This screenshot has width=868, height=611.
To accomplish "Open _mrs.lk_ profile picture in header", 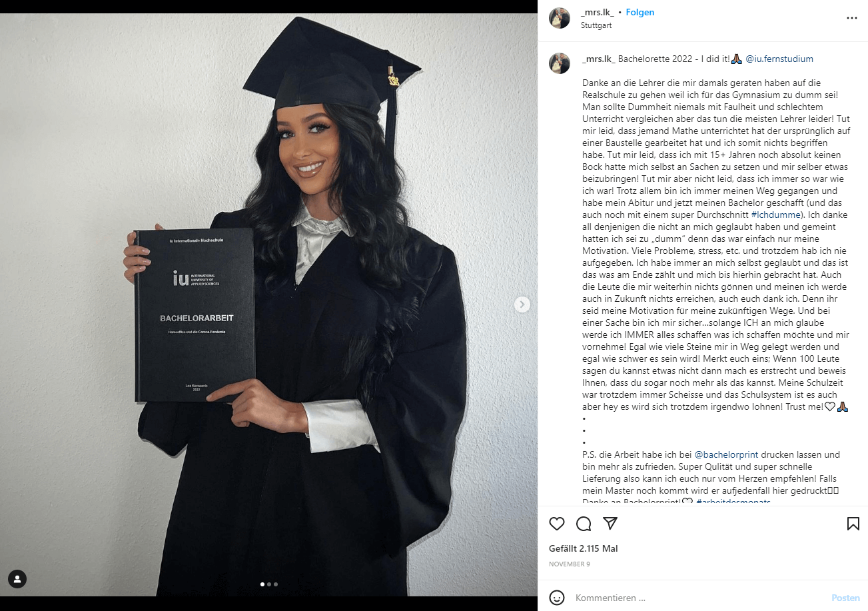I will (x=560, y=18).
